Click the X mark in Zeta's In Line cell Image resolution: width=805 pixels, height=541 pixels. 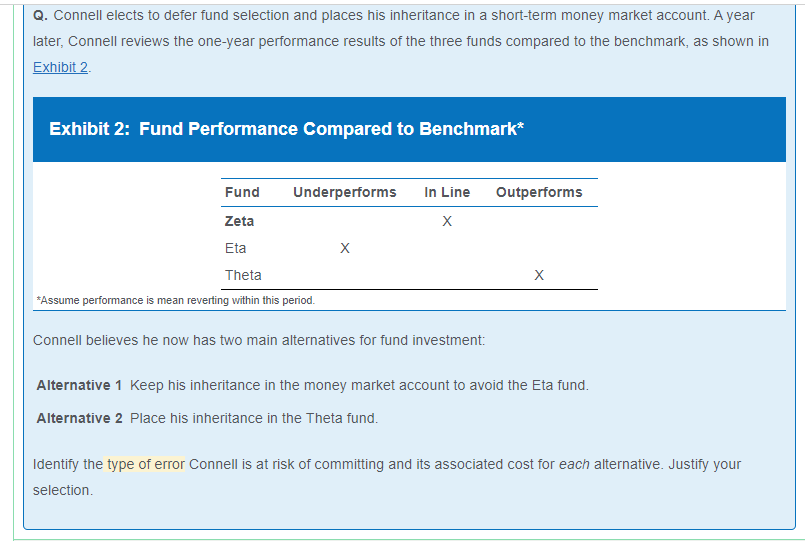point(447,221)
